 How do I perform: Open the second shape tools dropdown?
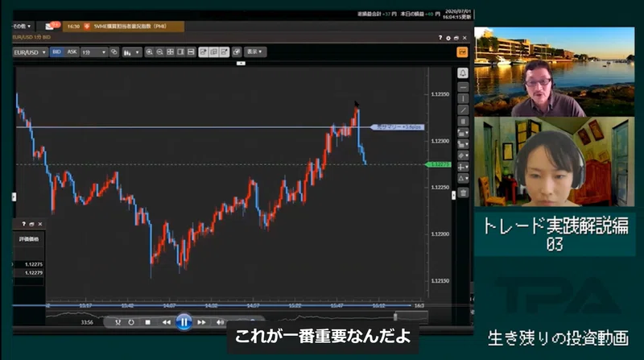[x=463, y=144]
